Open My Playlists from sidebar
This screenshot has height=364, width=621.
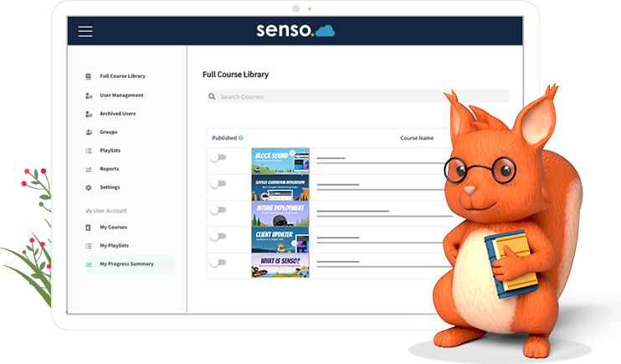click(x=115, y=246)
